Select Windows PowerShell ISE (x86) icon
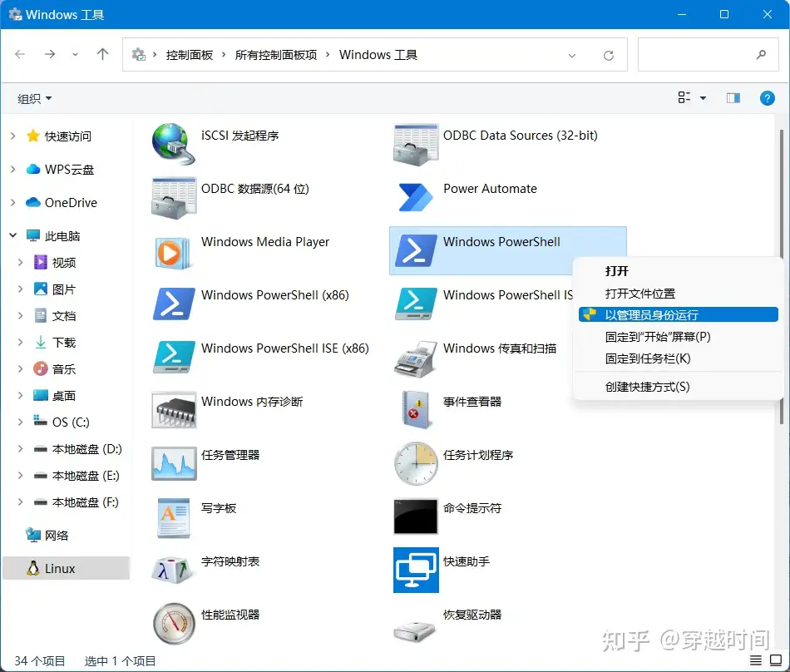 click(x=173, y=357)
